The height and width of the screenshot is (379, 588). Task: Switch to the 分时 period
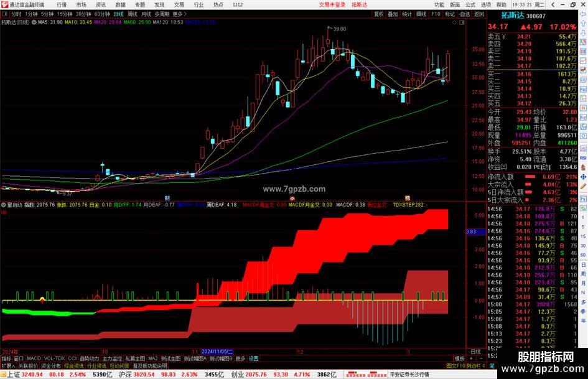pyautogui.click(x=16, y=14)
